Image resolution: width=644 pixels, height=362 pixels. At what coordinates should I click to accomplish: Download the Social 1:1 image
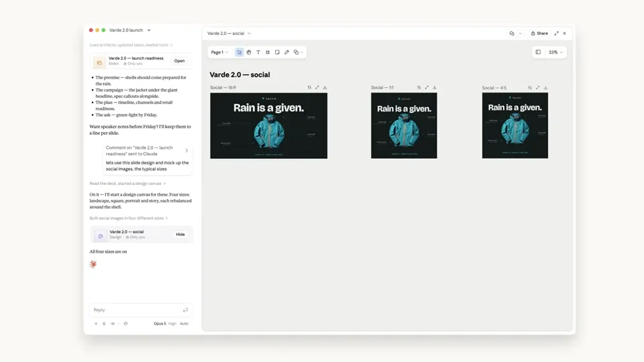click(435, 87)
